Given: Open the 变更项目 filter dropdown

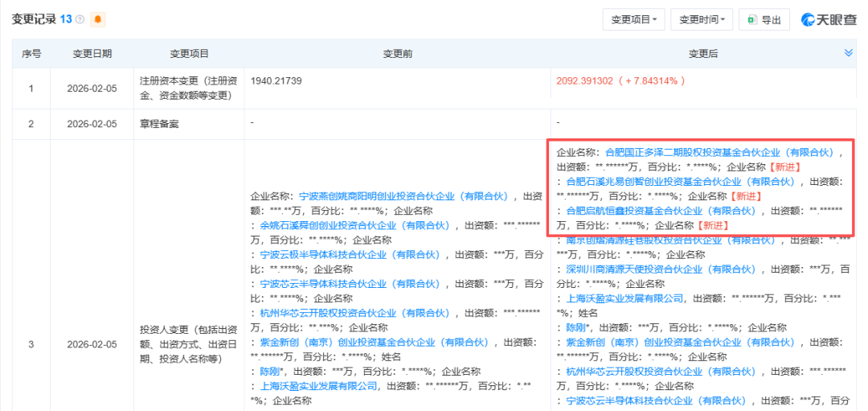Looking at the screenshot, I should pos(634,20).
